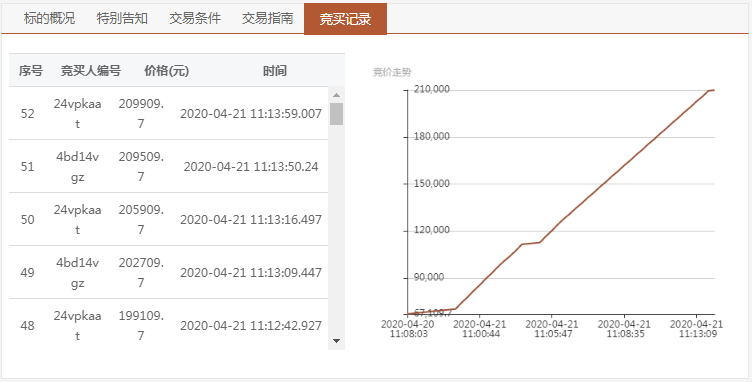Image resolution: width=752 pixels, height=382 pixels.
Task: Click the scrollbar up arrow
Action: [x=336, y=94]
